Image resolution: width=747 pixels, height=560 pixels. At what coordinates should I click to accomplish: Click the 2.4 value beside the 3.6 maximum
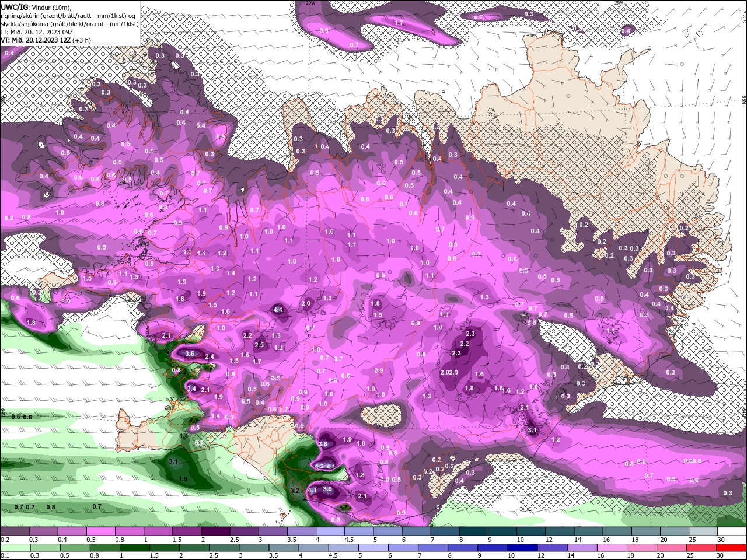210,356
